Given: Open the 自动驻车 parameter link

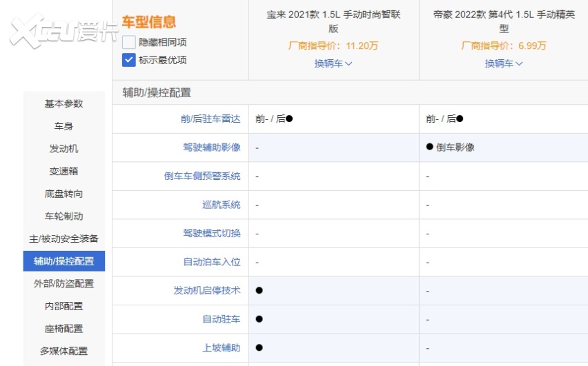Looking at the screenshot, I should coord(222,319).
